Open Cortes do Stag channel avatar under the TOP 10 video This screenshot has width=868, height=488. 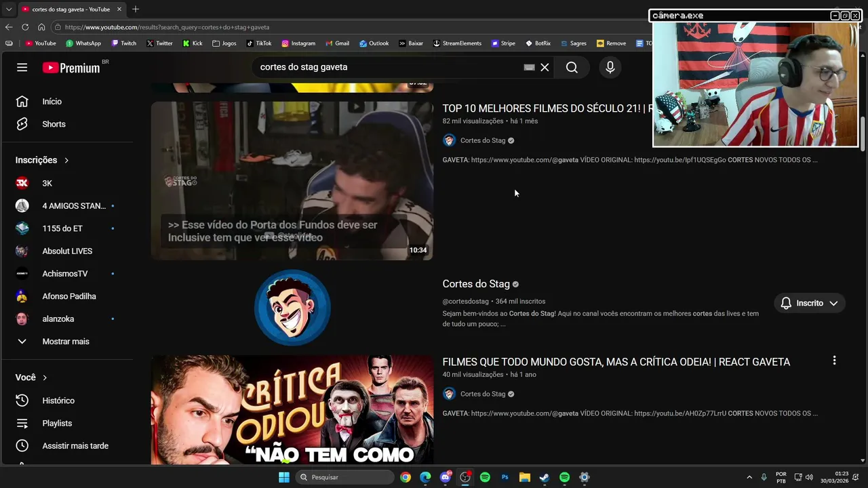coord(449,140)
